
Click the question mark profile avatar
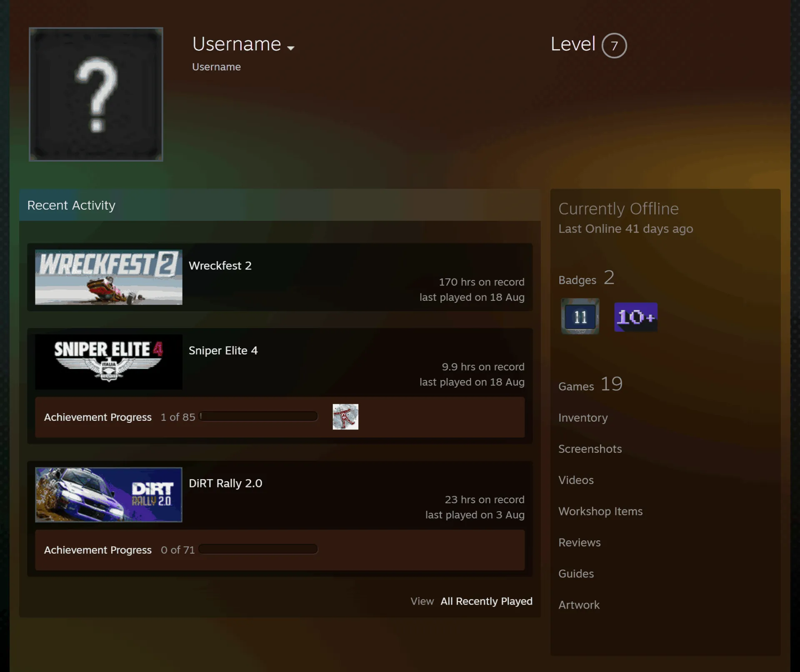[x=96, y=94]
